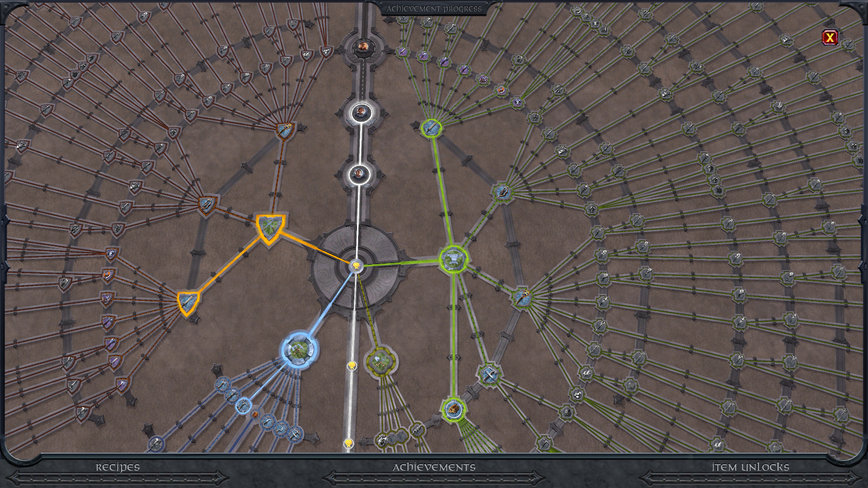The image size is (868, 488).
Task: Click the brown mace shield node
Action: pos(285,130)
